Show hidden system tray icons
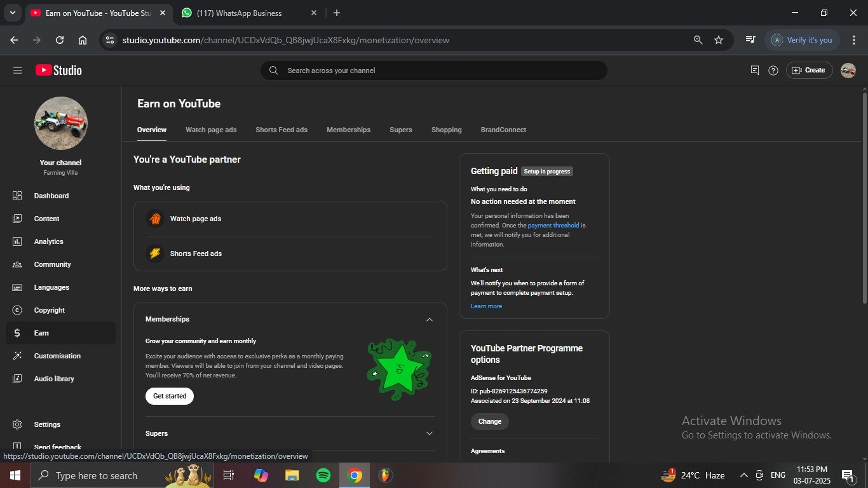 coord(743,475)
